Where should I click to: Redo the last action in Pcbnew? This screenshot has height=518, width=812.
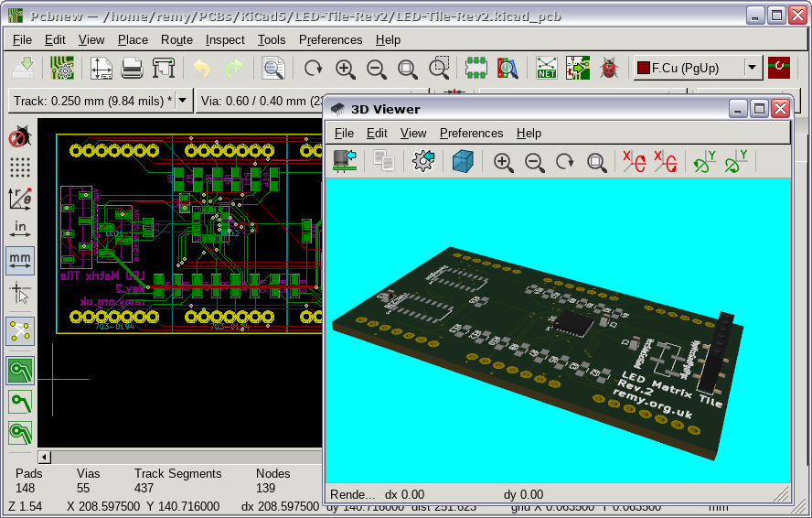pyautogui.click(x=233, y=68)
